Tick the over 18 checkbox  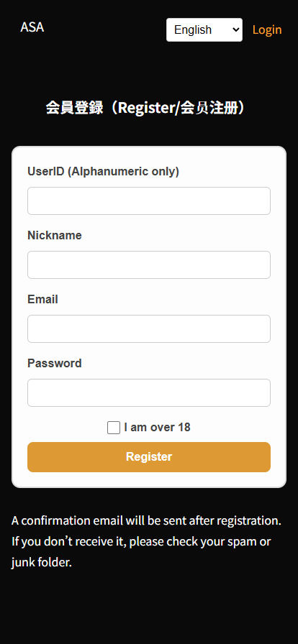[x=114, y=428]
